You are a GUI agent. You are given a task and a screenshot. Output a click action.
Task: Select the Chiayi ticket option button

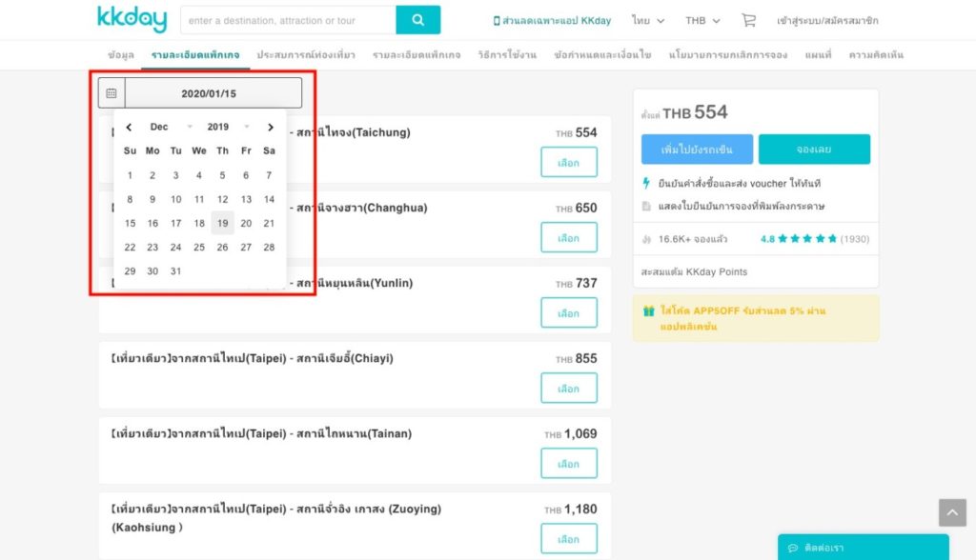(x=568, y=389)
